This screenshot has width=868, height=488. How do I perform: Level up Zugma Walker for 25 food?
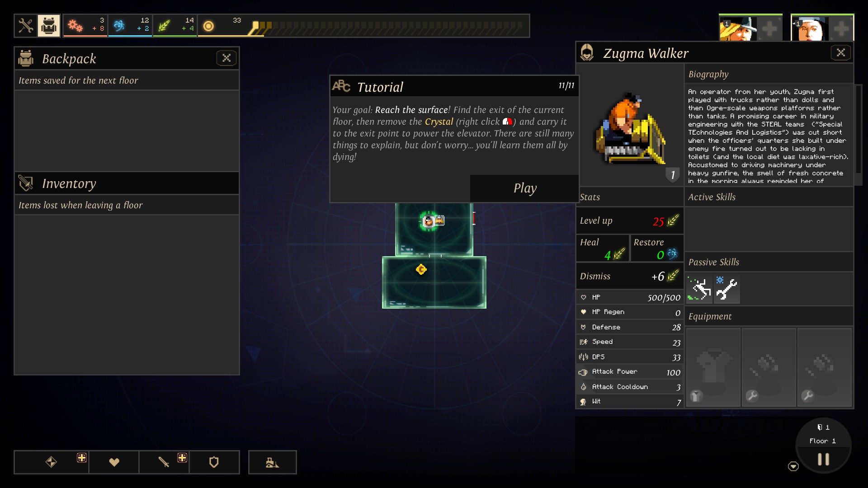629,221
